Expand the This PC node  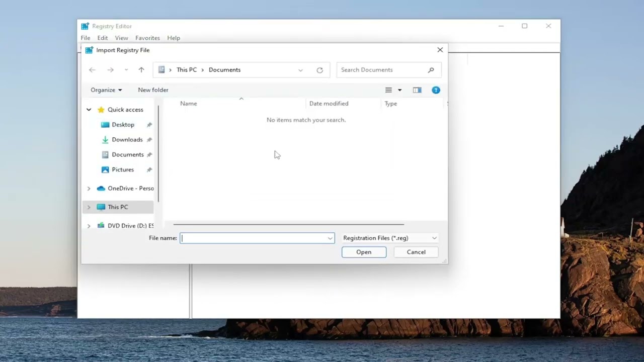[x=89, y=207]
